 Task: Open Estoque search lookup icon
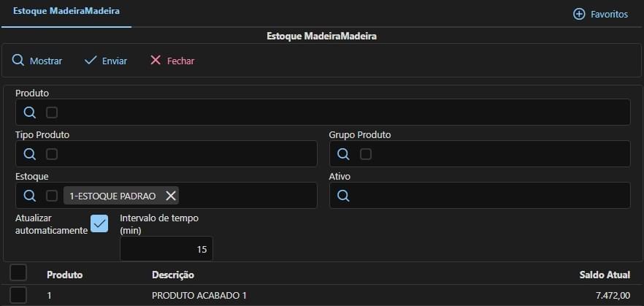coord(29,196)
